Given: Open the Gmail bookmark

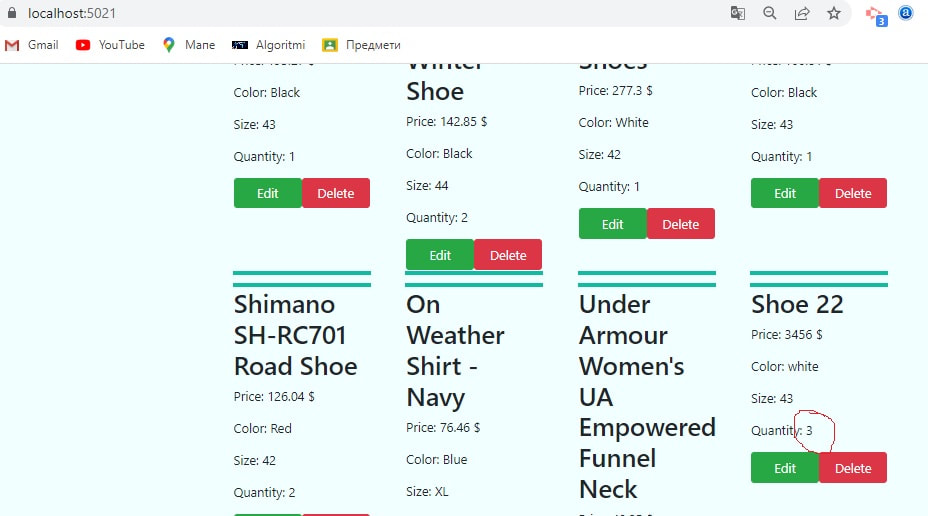Looking at the screenshot, I should coord(32,45).
